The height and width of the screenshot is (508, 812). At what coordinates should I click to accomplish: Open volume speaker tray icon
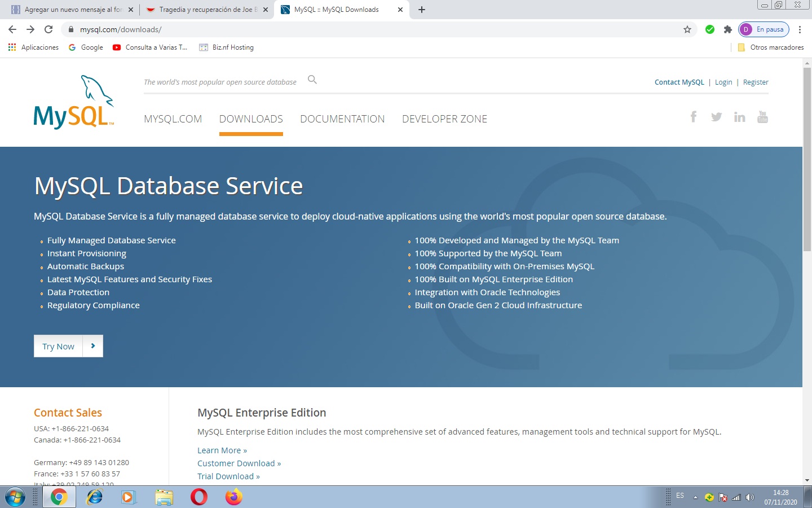click(750, 497)
